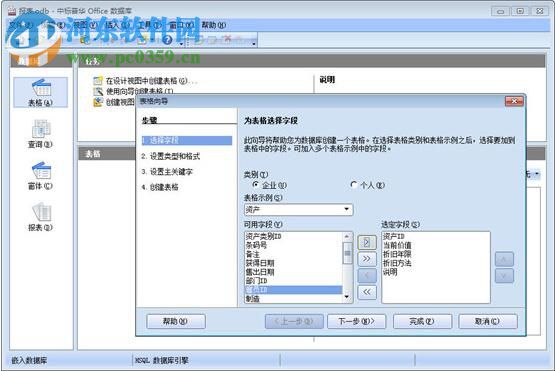555x371 pixels.
Task: Open the 帮助 menu in the menu bar
Action: click(x=213, y=25)
